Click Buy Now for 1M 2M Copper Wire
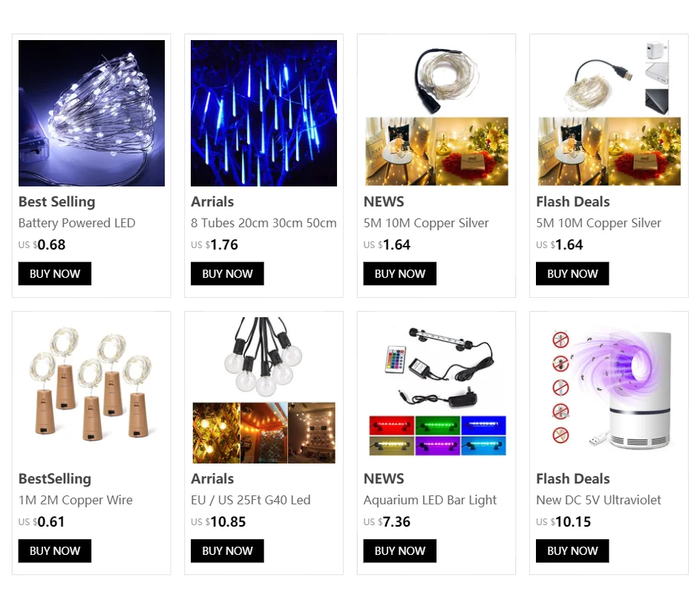This screenshot has width=700, height=592. 54,550
